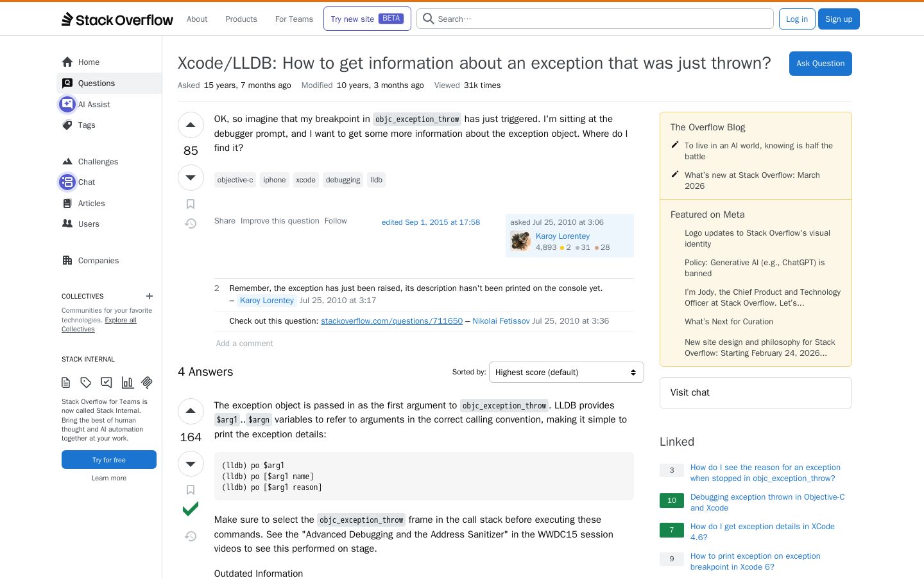Click the Stack Overflow logo
924x578 pixels.
point(117,19)
